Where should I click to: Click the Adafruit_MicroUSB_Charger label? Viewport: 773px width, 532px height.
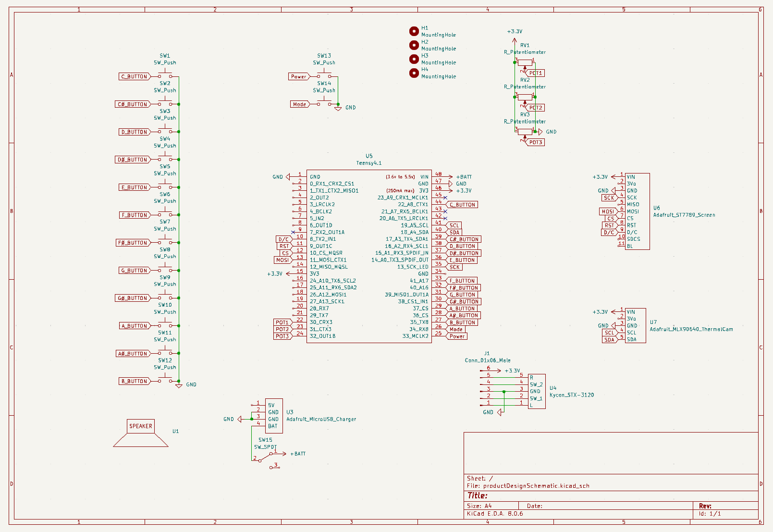tap(321, 419)
